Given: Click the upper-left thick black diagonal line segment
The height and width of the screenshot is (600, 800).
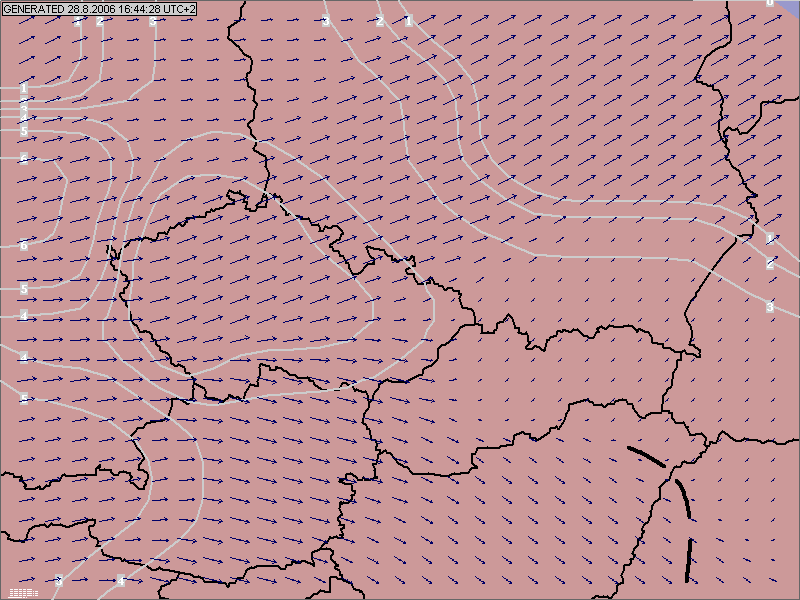Looking at the screenshot, I should tap(646, 456).
